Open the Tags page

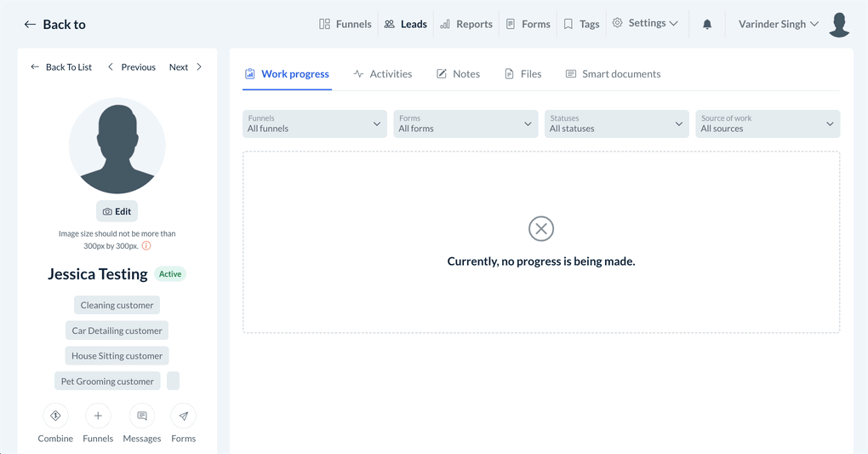point(581,24)
